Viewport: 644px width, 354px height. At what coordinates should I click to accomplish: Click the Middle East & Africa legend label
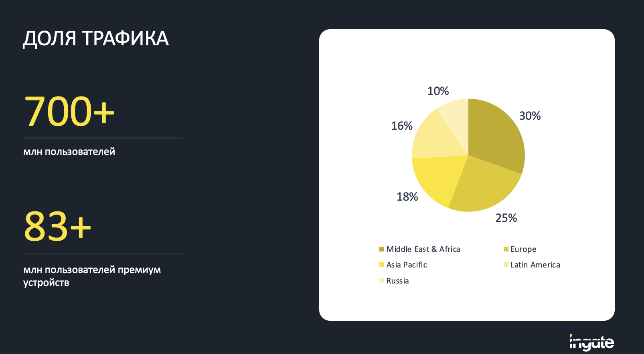(423, 249)
